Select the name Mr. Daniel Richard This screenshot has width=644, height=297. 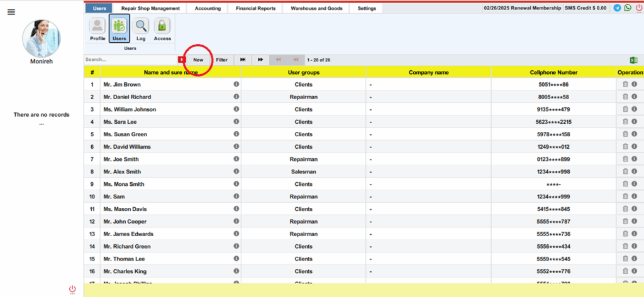127,97
